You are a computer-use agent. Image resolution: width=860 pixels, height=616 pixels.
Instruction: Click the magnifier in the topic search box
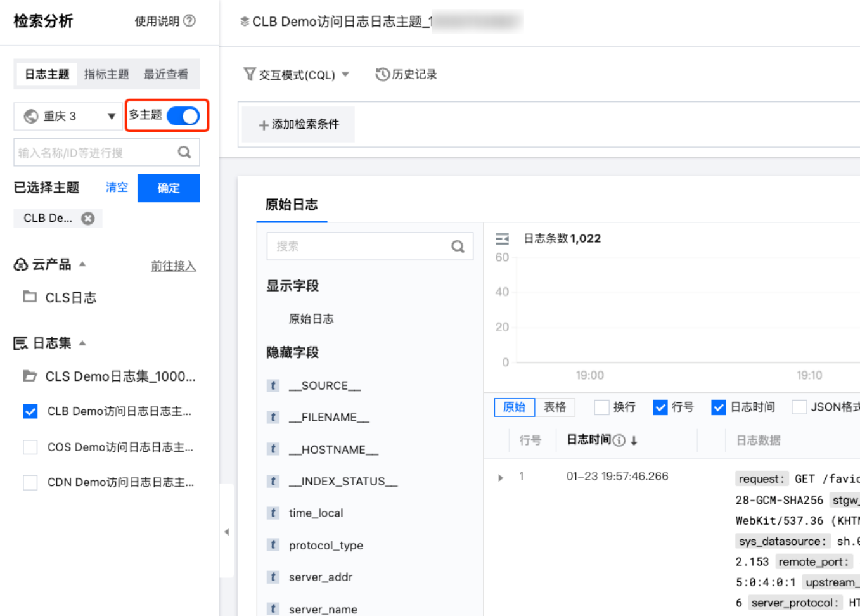(184, 152)
